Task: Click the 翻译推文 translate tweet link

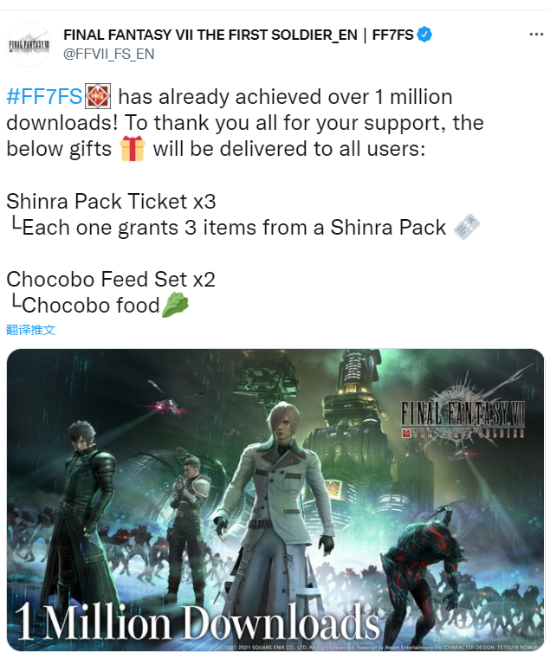Action: click(31, 330)
